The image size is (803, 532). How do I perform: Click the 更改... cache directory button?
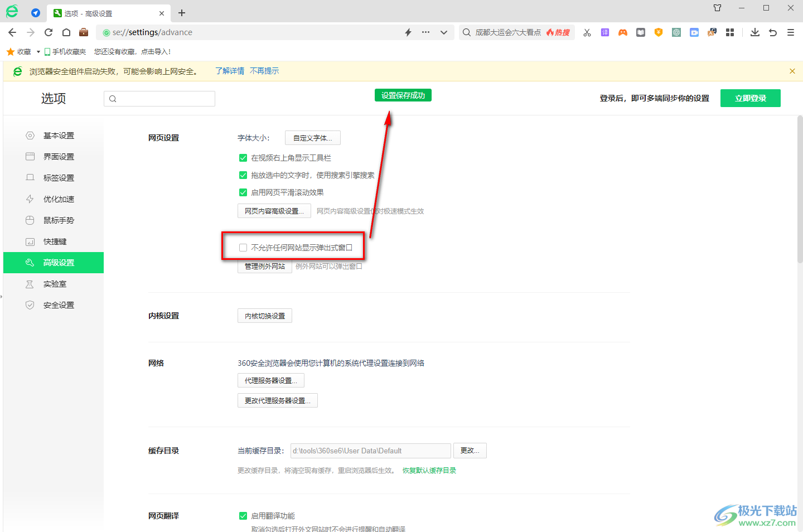point(470,451)
